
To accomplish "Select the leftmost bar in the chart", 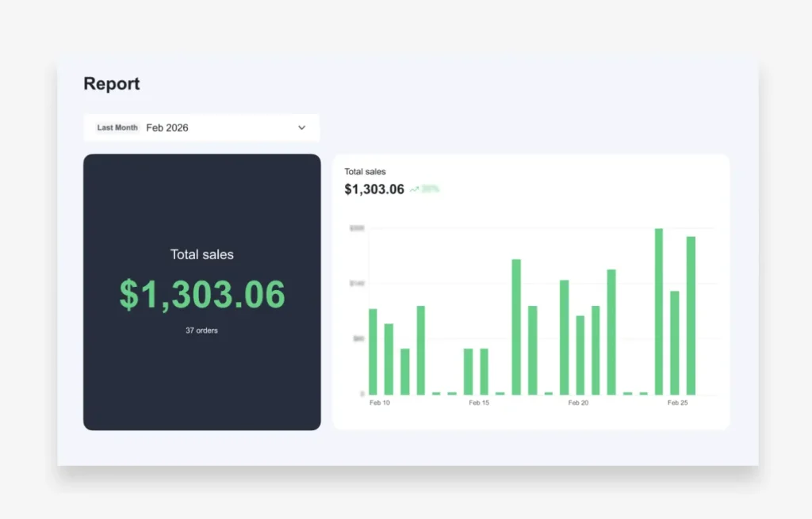I will pos(373,351).
